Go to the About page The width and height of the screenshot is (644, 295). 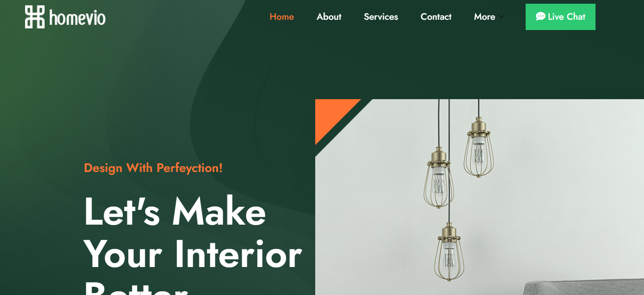[x=329, y=17]
